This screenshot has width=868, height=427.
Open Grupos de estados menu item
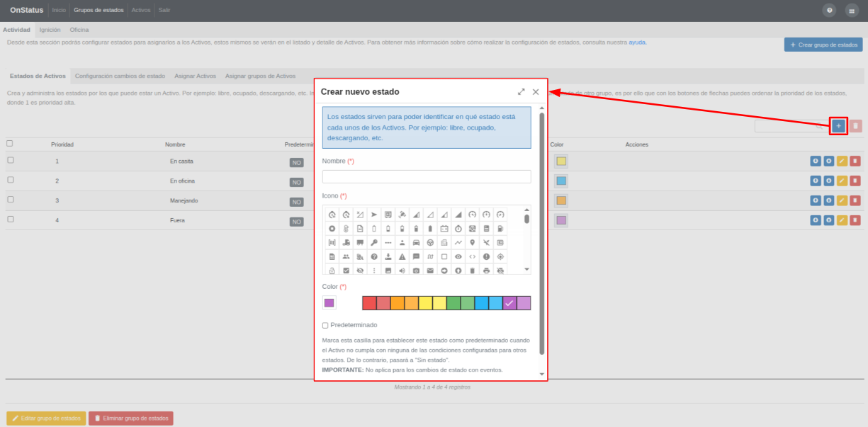coord(98,10)
